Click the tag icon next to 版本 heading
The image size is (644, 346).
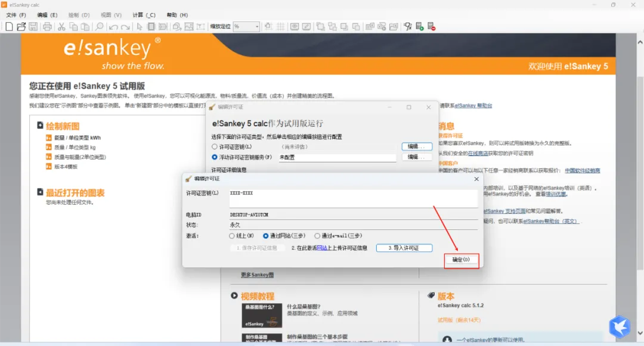click(x=431, y=295)
